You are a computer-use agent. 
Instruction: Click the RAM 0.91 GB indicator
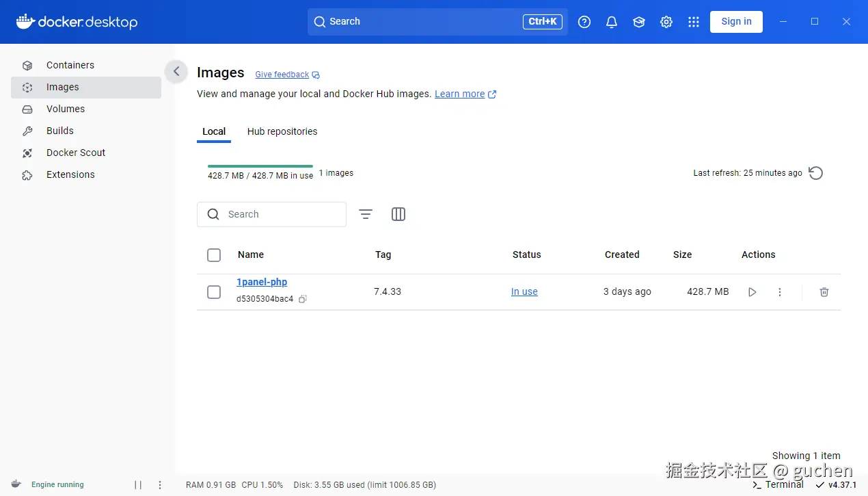pyautogui.click(x=211, y=484)
